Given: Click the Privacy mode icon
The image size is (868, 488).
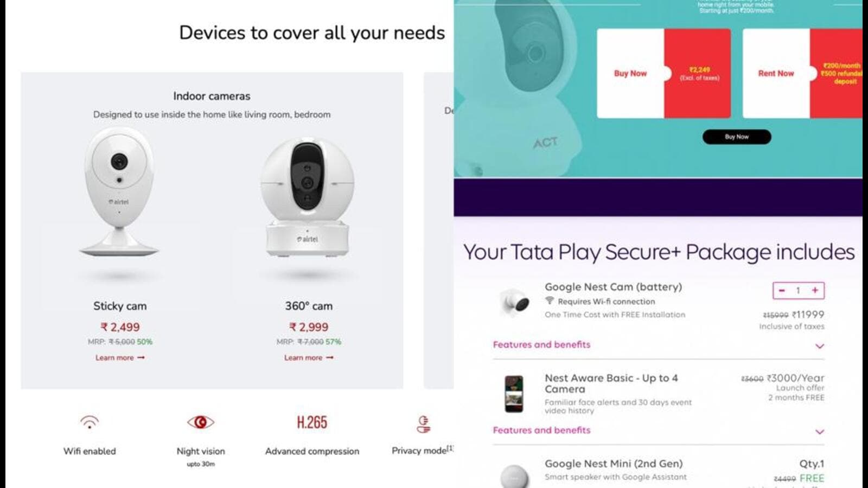Looking at the screenshot, I should click(424, 424).
